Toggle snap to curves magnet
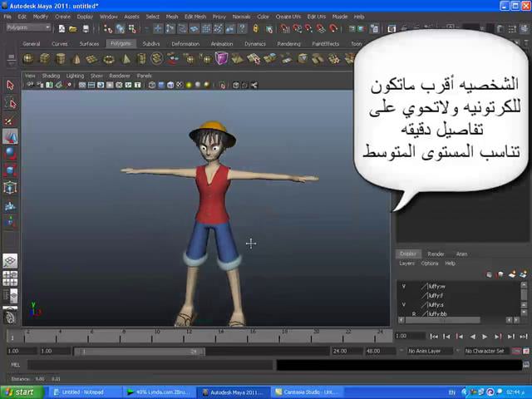Screen dimensions: 532x399 [x=297, y=29]
